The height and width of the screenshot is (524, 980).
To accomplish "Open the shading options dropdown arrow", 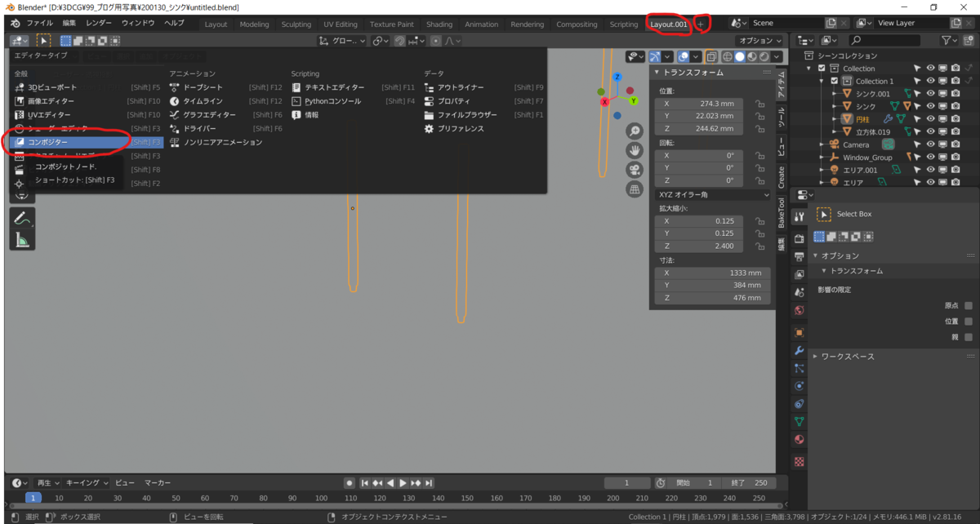I will click(777, 57).
